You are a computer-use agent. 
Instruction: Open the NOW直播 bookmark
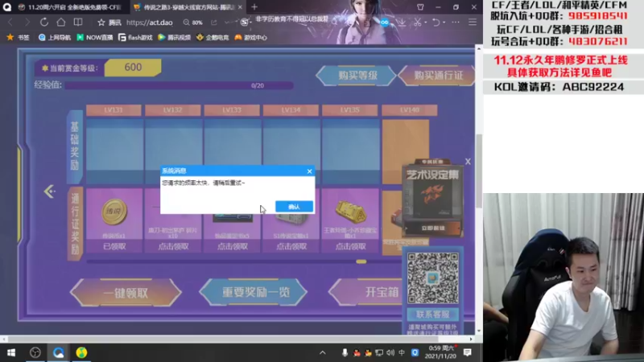95,37
